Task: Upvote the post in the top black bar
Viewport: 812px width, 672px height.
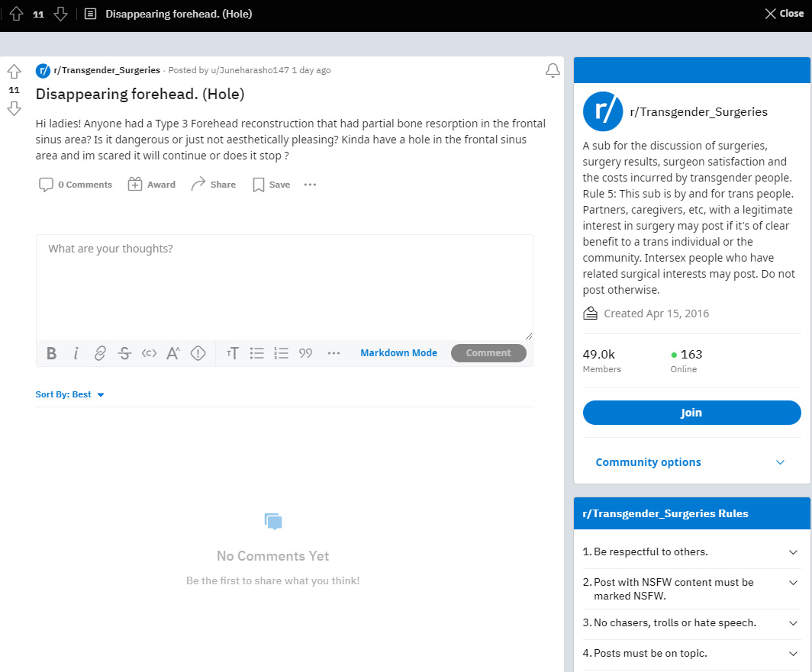Action: tap(17, 14)
